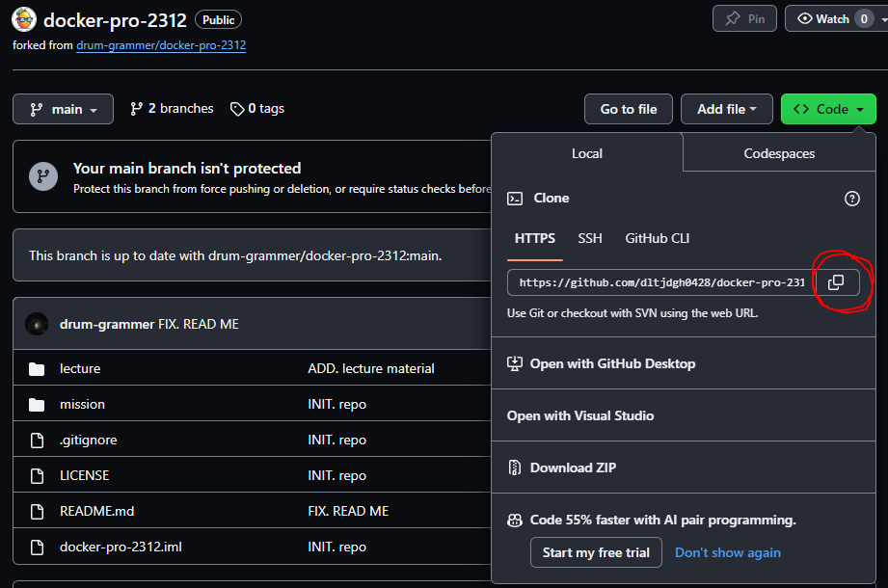Click the mission folder icon
The image size is (888, 588).
[37, 405]
